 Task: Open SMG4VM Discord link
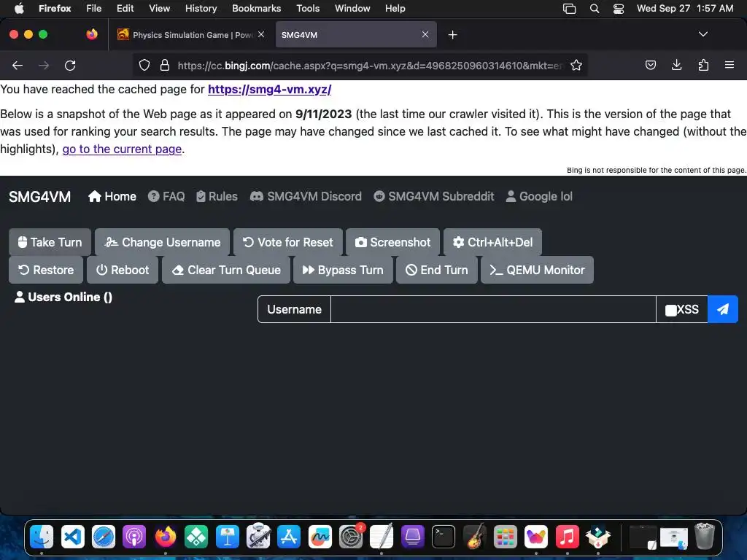click(x=306, y=196)
